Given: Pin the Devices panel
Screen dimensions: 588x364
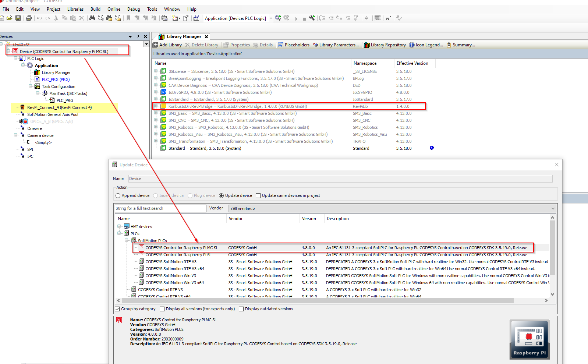Looking at the screenshot, I should (x=138, y=36).
